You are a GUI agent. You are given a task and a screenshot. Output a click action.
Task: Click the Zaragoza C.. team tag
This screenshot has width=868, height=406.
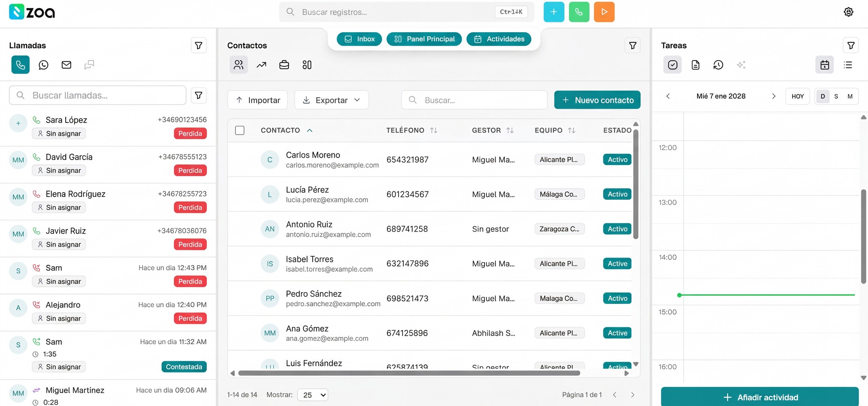(559, 229)
